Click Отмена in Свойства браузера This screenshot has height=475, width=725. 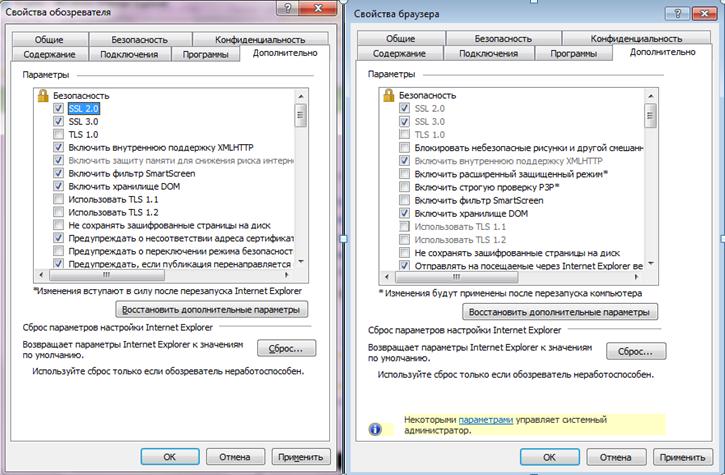pos(615,457)
